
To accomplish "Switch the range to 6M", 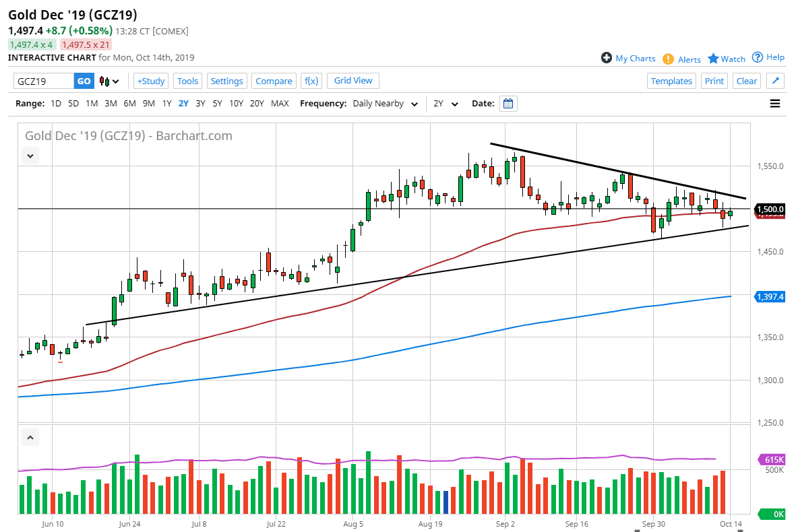I will pyautogui.click(x=129, y=104).
